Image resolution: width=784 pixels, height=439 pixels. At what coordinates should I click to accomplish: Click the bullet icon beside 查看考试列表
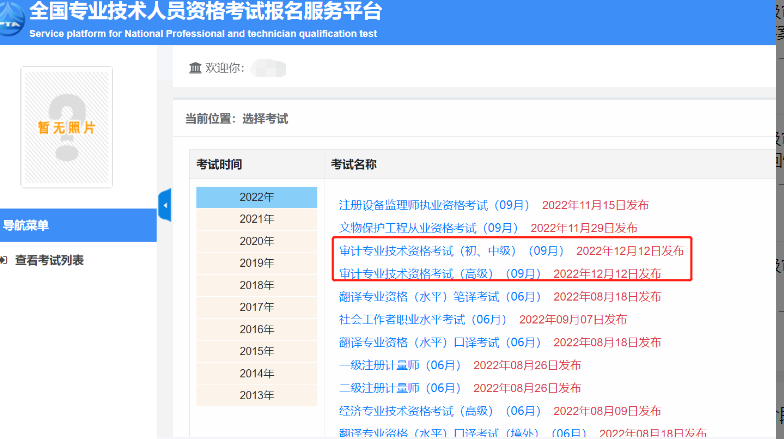pyautogui.click(x=6, y=261)
